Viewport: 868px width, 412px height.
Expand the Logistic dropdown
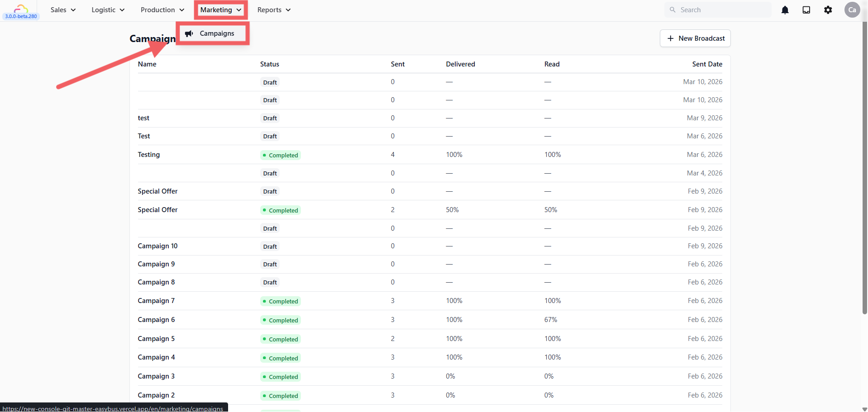click(108, 10)
